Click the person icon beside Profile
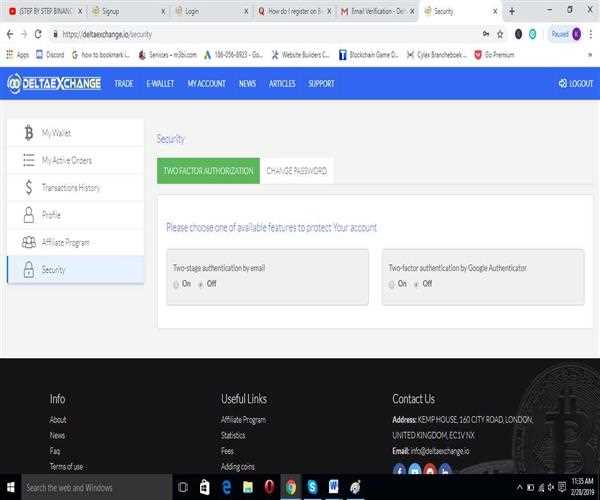Image resolution: width=600 pixels, height=500 pixels. [x=28, y=215]
